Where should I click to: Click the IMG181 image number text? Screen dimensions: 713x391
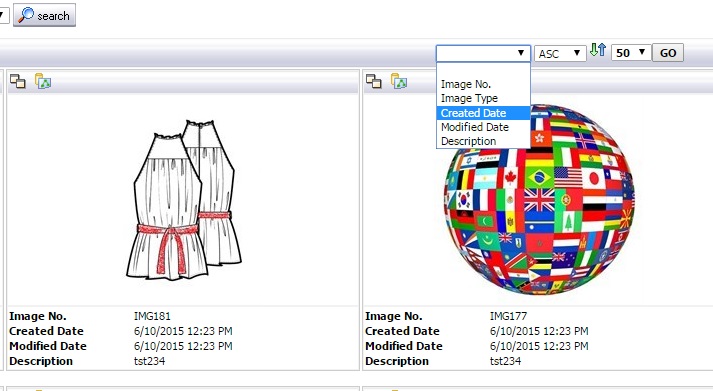[152, 316]
